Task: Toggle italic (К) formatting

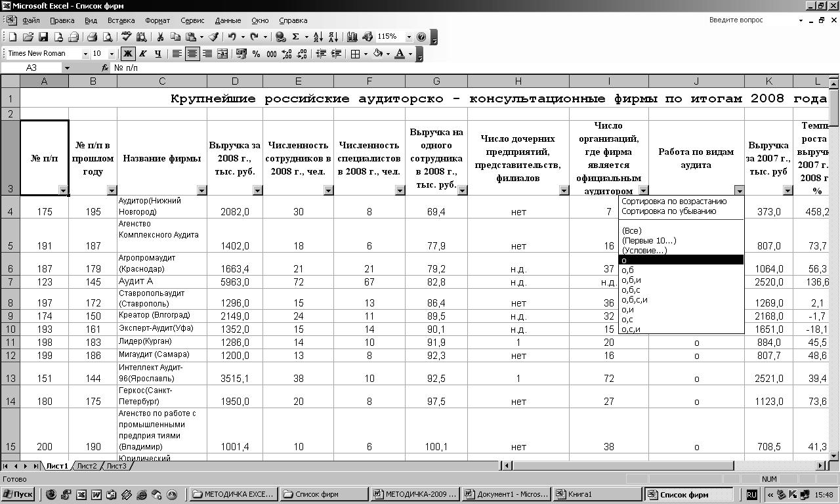Action: pyautogui.click(x=143, y=54)
